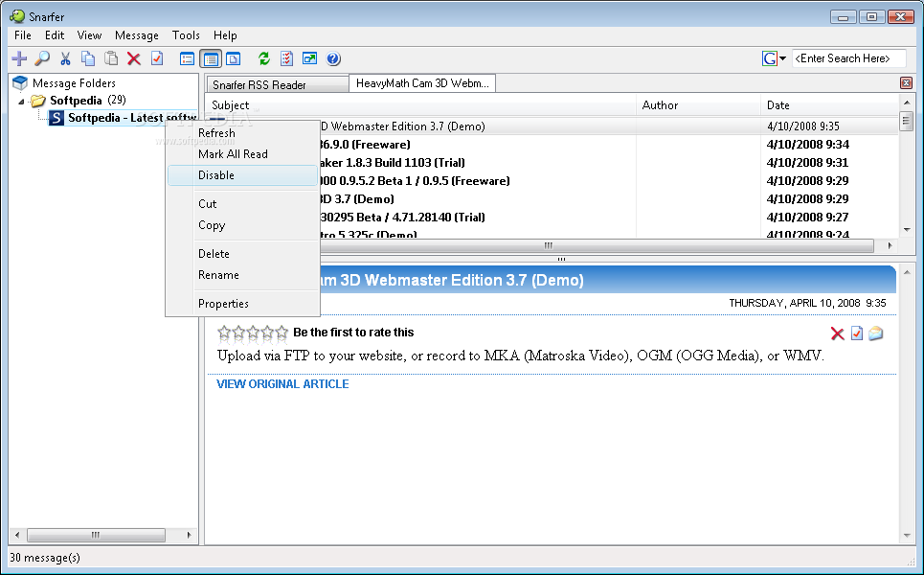The height and width of the screenshot is (575, 924).
Task: Delete the article with the red X icon
Action: 838,333
